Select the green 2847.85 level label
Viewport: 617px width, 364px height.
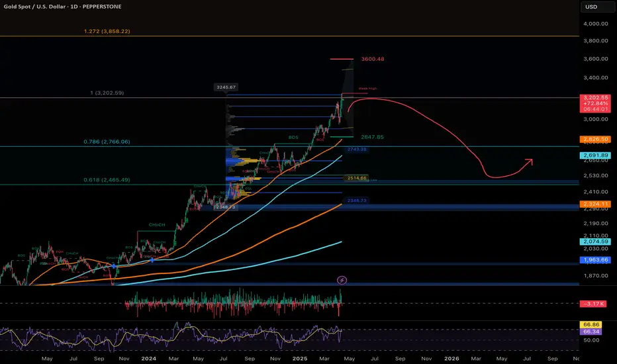point(372,137)
